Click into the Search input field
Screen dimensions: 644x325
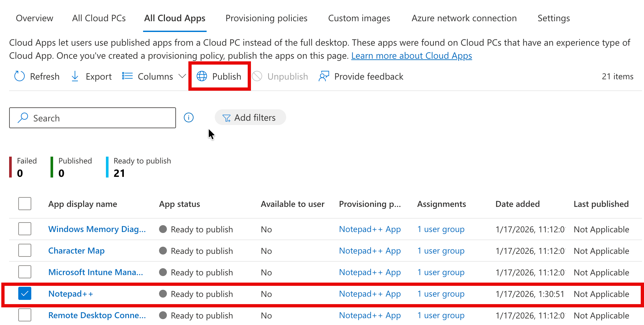coord(98,118)
